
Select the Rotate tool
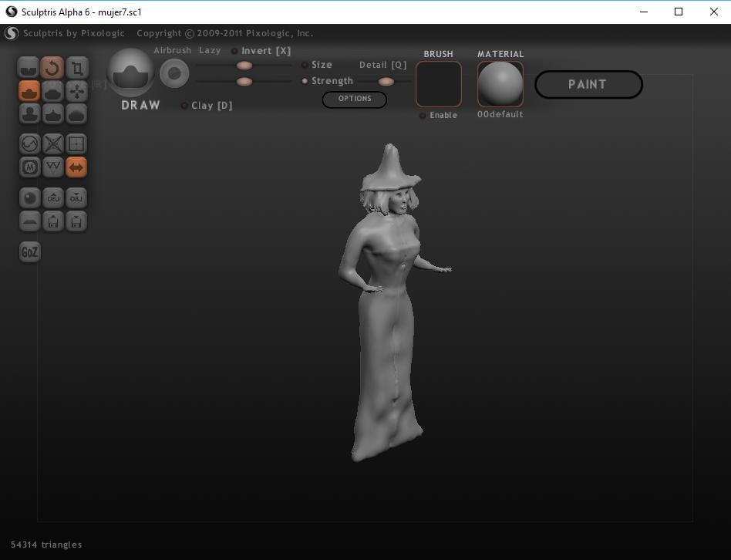tap(52, 68)
